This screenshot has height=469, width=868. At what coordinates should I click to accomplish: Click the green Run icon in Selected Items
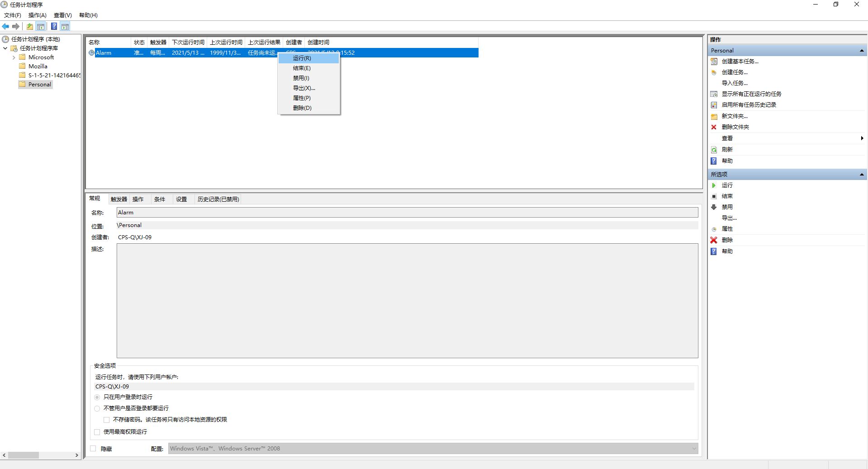[714, 185]
